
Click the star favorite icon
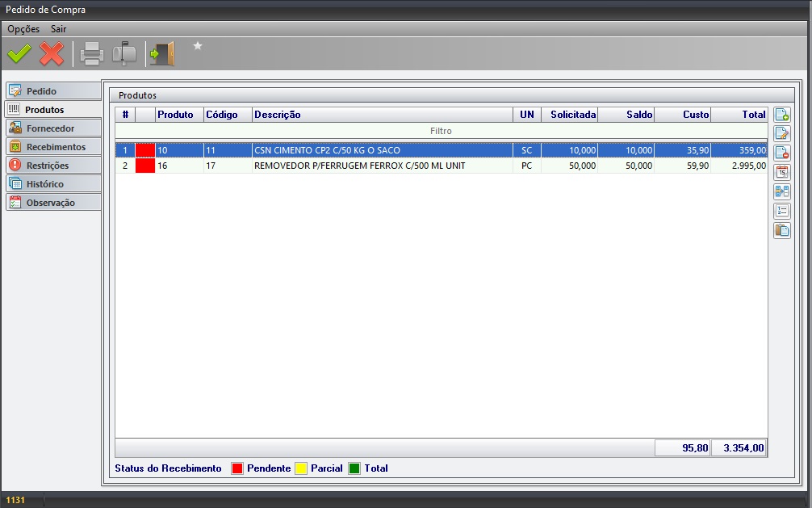click(198, 47)
